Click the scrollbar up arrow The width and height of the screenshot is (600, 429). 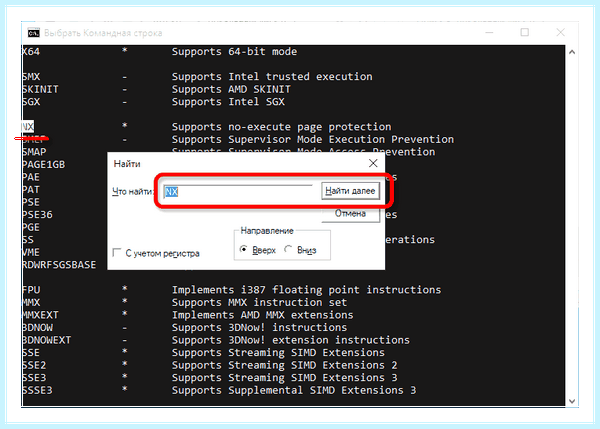572,52
